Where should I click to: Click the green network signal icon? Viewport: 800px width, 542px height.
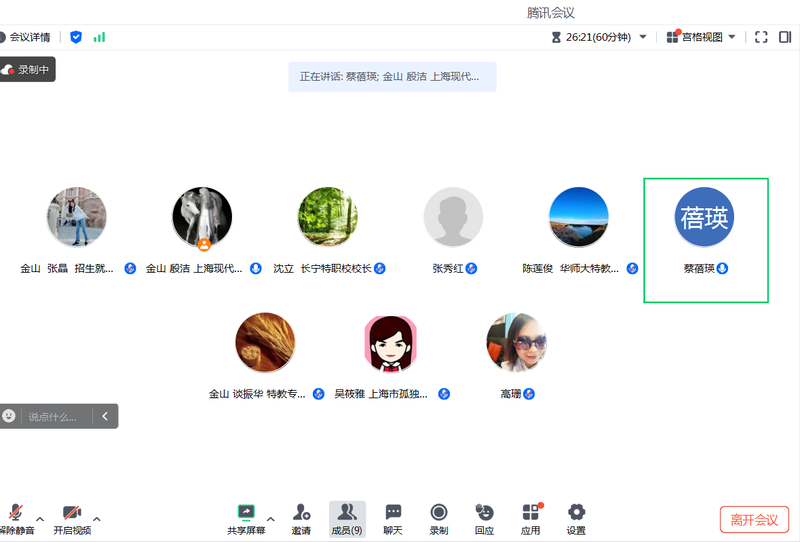coord(99,37)
